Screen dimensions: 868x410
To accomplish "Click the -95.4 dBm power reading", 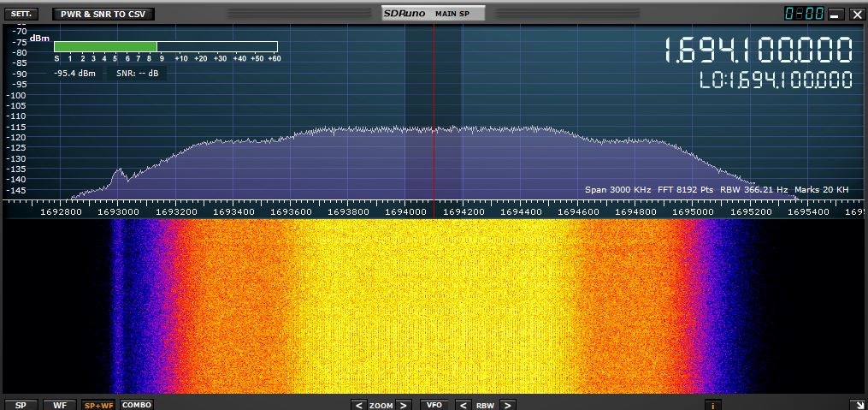I will coord(74,73).
